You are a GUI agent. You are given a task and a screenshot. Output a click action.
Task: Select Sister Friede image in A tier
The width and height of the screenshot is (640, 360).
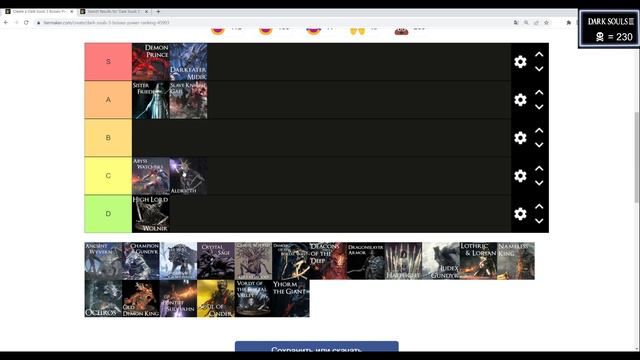pyautogui.click(x=151, y=100)
